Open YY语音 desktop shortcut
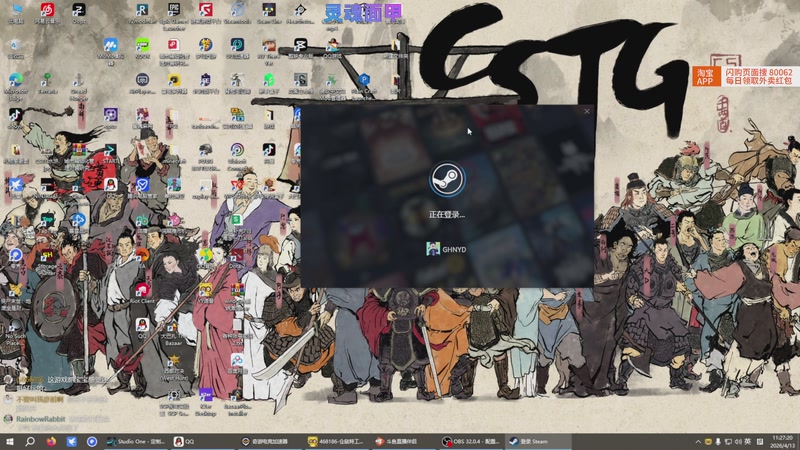The image size is (800, 450). coord(205,293)
